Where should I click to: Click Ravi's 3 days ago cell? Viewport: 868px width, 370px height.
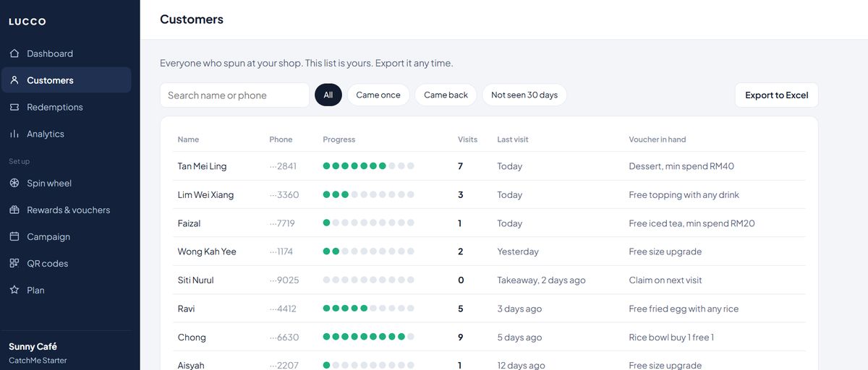(x=519, y=309)
